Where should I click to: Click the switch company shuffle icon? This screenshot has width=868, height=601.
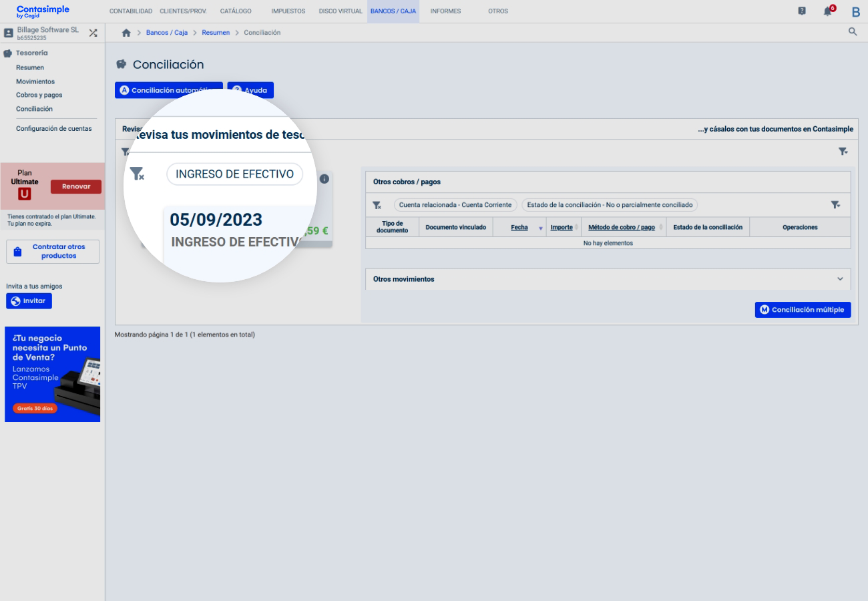[x=93, y=33]
